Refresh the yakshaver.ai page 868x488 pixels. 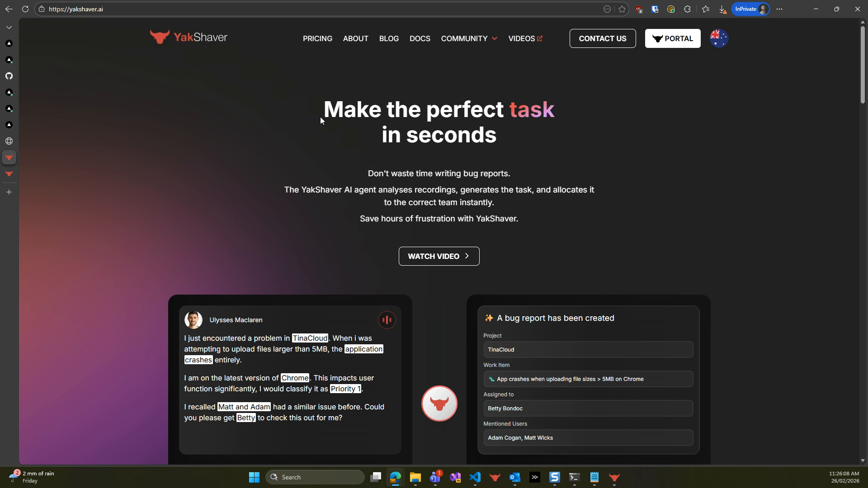click(25, 9)
